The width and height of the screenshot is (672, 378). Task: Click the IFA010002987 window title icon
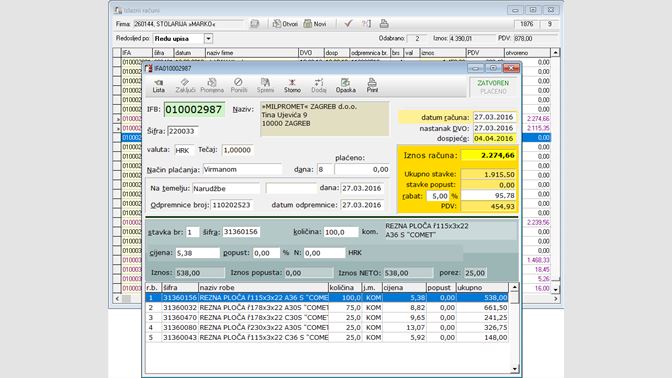[149, 68]
